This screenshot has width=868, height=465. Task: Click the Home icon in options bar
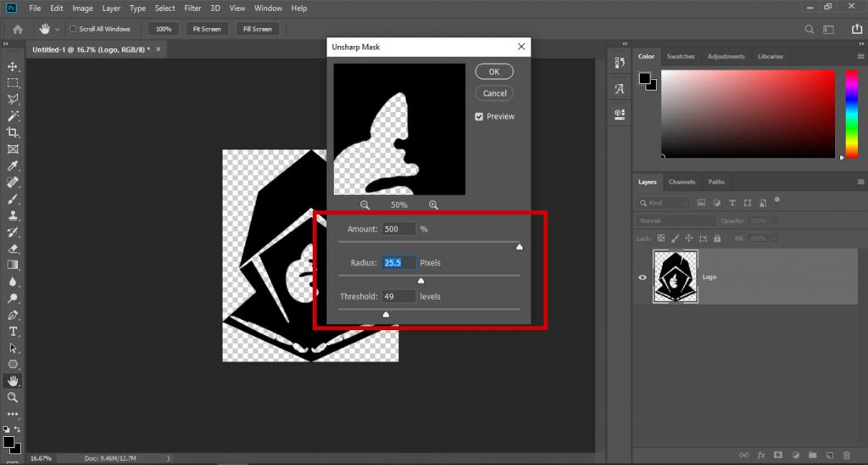pyautogui.click(x=18, y=30)
